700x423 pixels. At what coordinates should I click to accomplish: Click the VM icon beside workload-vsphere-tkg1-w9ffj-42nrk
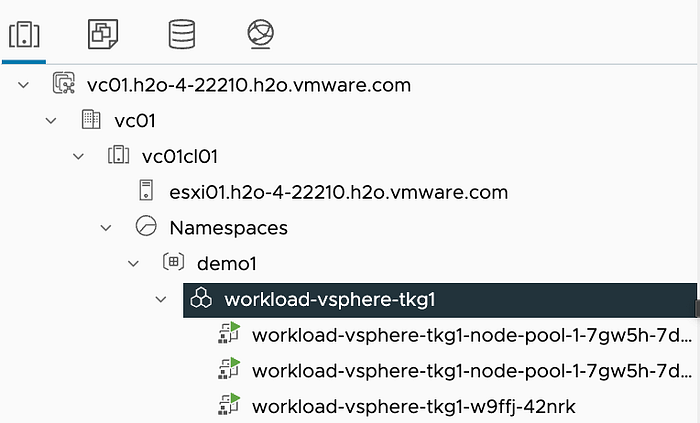pyautogui.click(x=229, y=404)
